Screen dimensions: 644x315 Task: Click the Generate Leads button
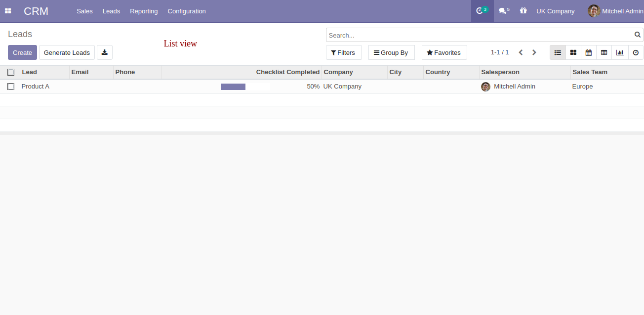[x=67, y=52]
